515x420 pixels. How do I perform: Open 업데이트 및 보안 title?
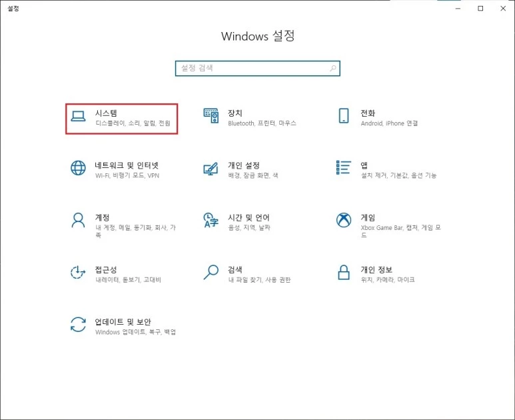[123, 322]
